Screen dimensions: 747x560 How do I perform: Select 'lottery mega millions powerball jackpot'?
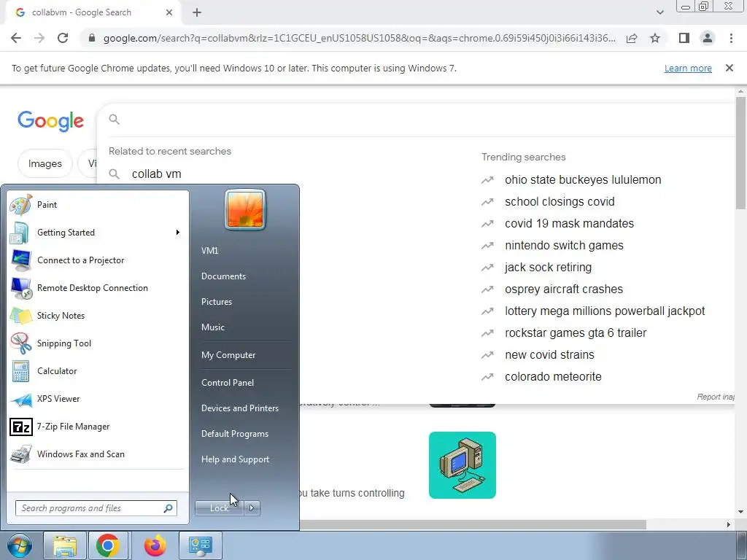point(605,311)
